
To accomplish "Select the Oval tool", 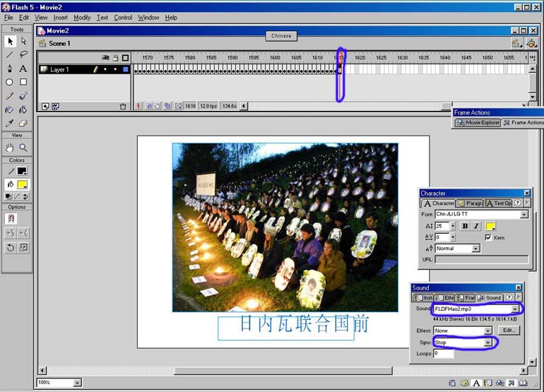I will coord(10,82).
